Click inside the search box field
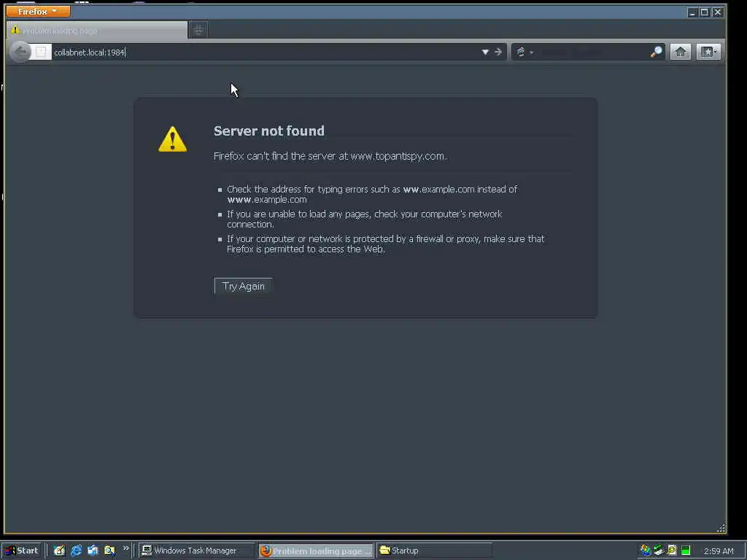This screenshot has width=747, height=560. click(x=592, y=52)
